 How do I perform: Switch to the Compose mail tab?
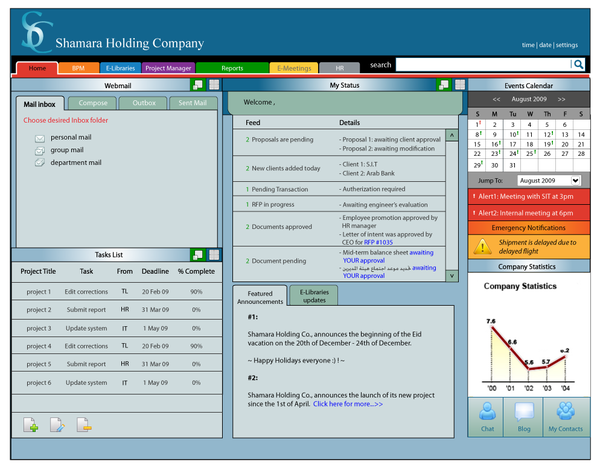[93, 103]
